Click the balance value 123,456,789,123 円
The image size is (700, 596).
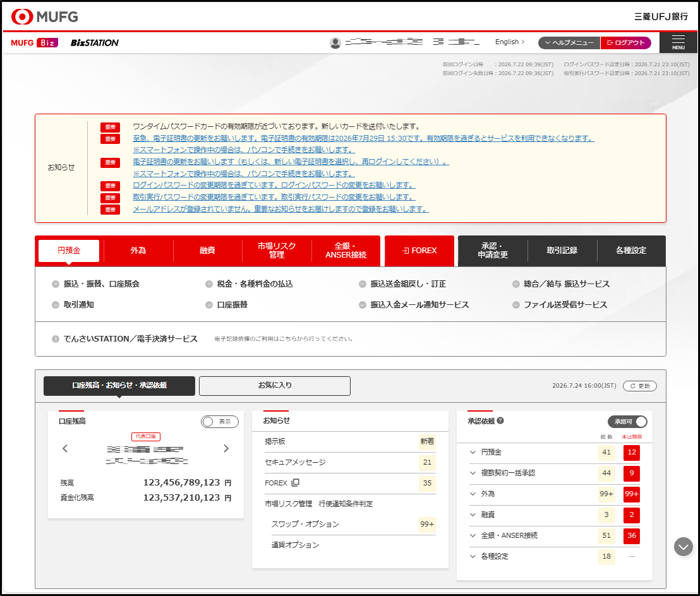187,483
